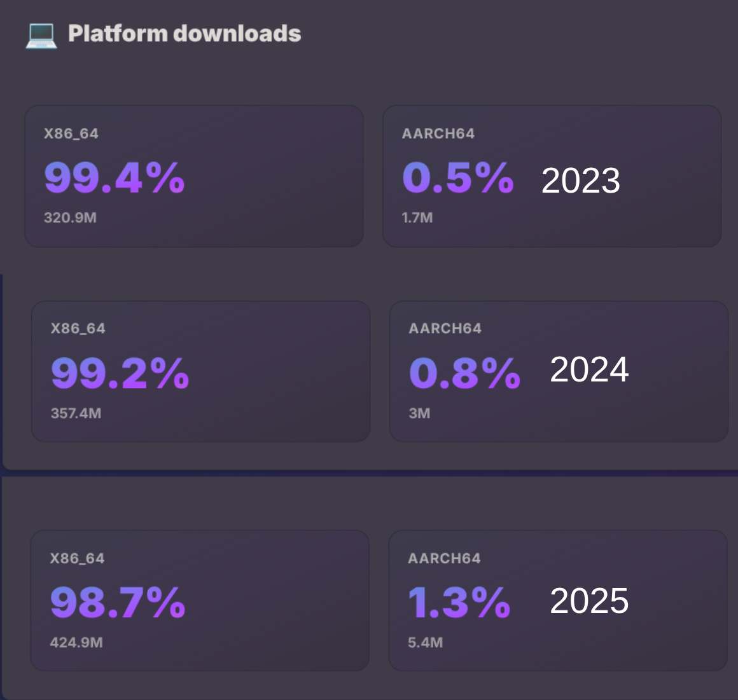The image size is (738, 700).
Task: Click the 424.9M download count
Action: (76, 643)
